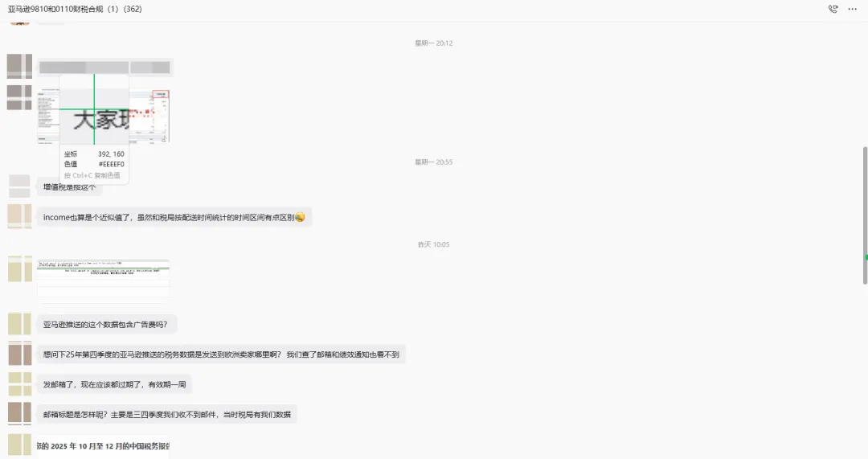This screenshot has width=868, height=459.
Task: Open avatar of the 20:12 message sender
Action: (19, 67)
